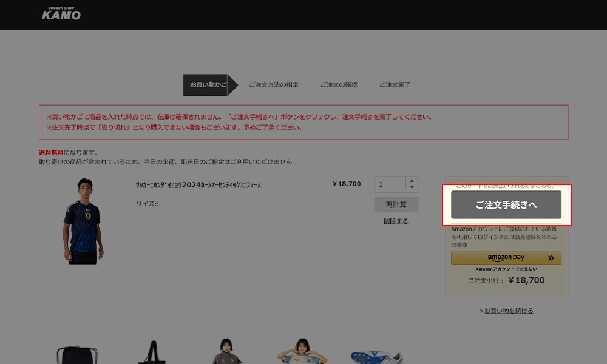Pay using the Amazon Pay button
This screenshot has width=607, height=364.
506,258
